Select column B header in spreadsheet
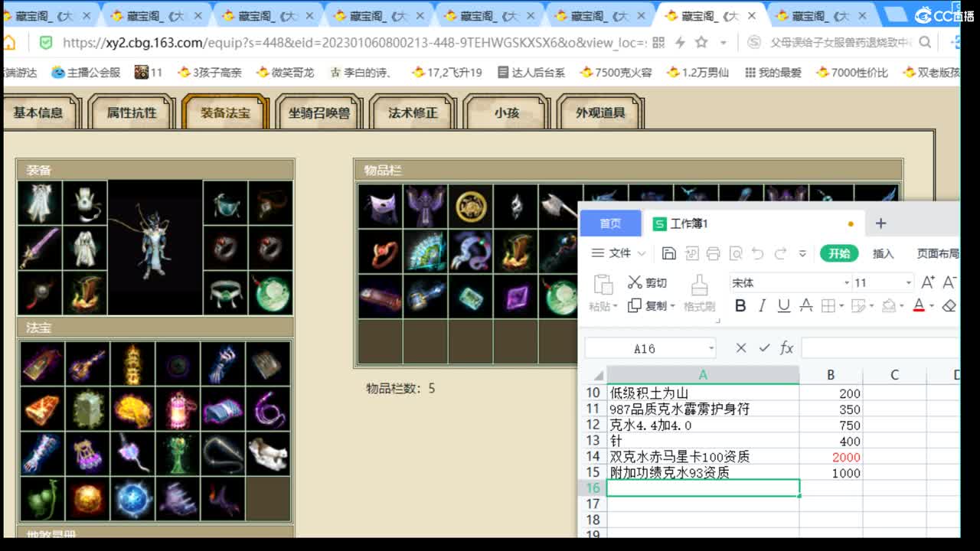The height and width of the screenshot is (551, 980). (831, 375)
